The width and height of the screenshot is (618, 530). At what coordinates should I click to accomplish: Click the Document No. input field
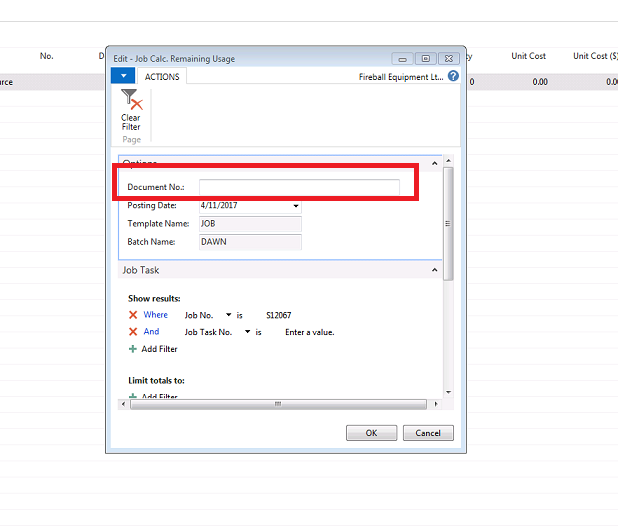tap(299, 187)
